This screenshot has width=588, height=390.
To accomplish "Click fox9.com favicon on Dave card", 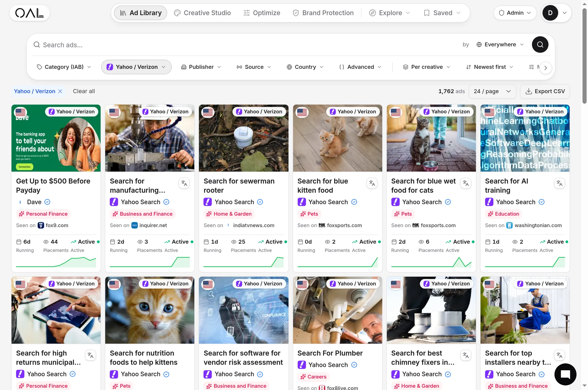I will [41, 225].
